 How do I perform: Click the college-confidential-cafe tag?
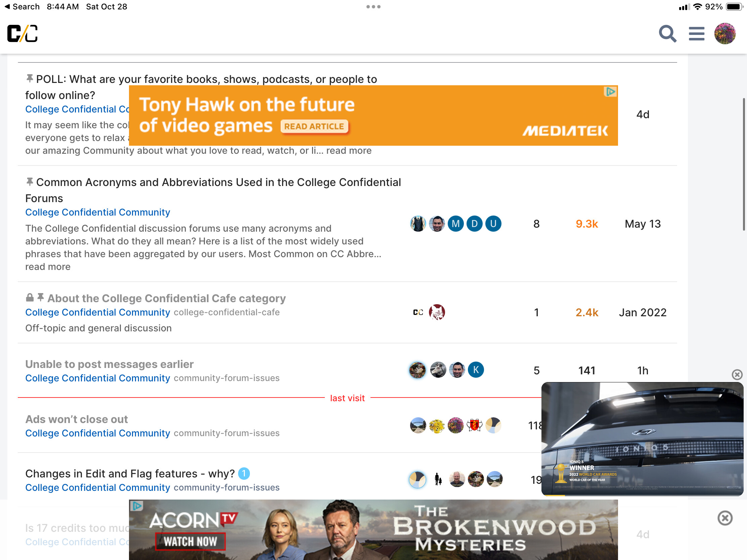[x=227, y=312]
